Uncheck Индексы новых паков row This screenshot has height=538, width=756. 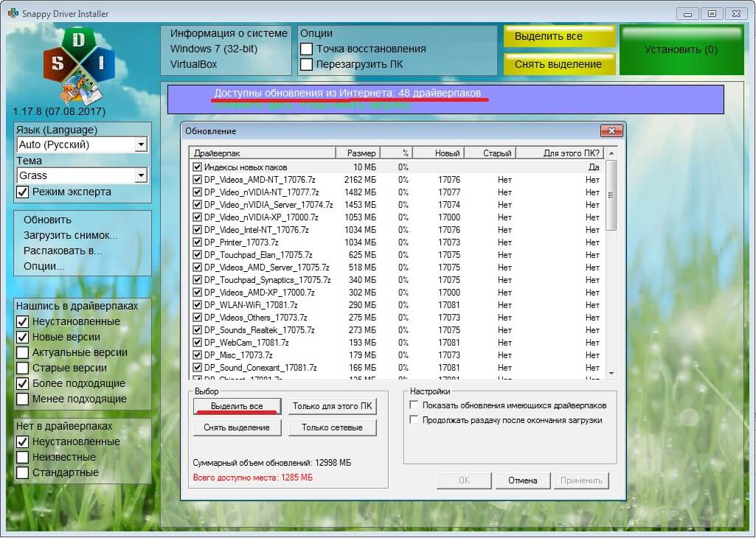click(x=197, y=167)
